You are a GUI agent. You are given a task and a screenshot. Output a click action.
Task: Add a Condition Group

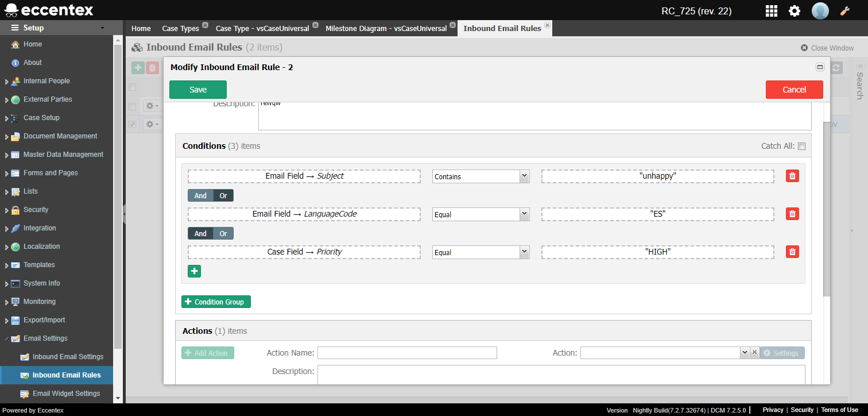[216, 302]
